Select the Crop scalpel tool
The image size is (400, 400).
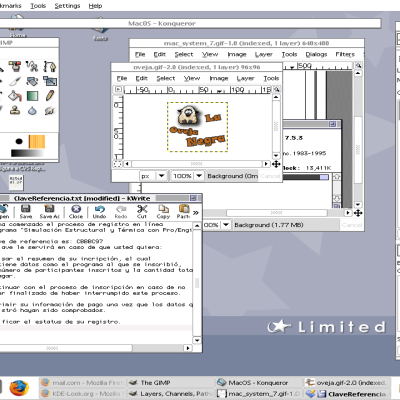coord(15,81)
